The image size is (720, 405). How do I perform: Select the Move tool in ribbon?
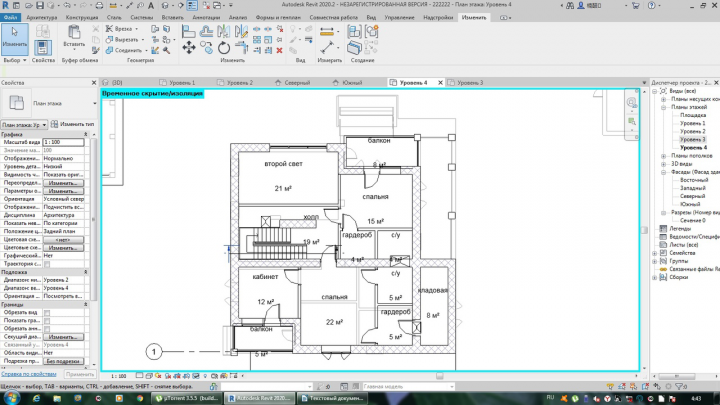tap(189, 47)
